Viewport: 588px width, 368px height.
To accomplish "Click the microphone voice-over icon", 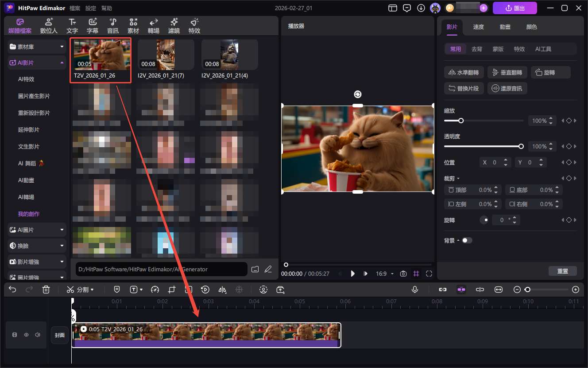I will point(415,290).
